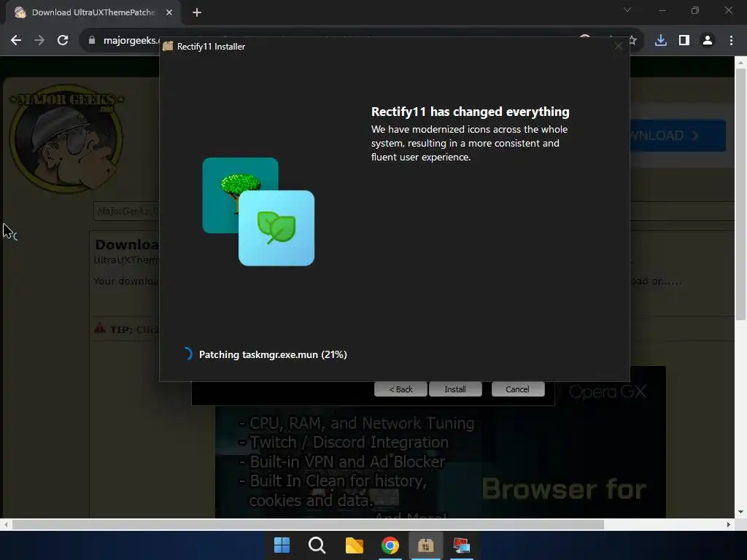Click the old tree icon thumbnail

pos(240,195)
